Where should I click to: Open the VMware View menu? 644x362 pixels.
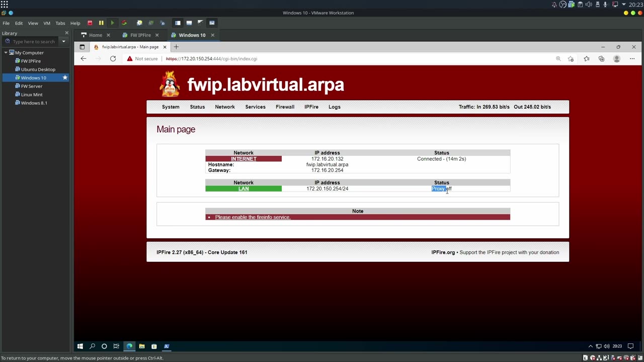[33, 23]
